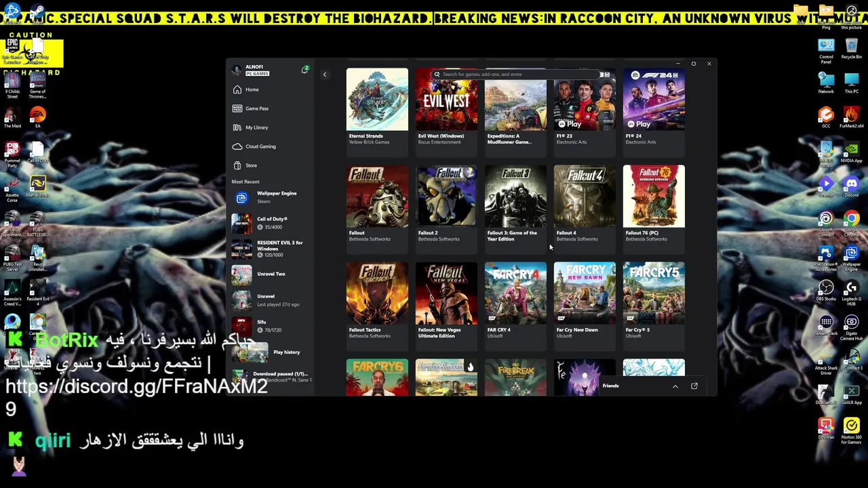Open My Library in sidebar
868x488 pixels.
[x=271, y=127]
